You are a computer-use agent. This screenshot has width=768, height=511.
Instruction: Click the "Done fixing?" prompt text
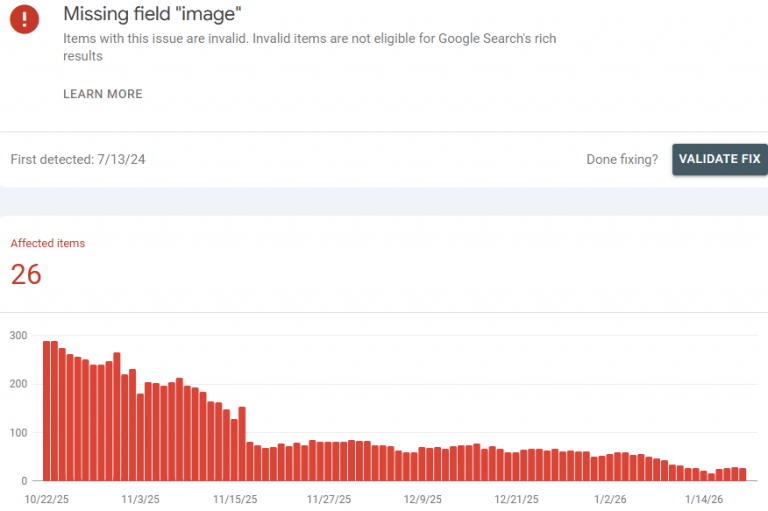(x=622, y=159)
